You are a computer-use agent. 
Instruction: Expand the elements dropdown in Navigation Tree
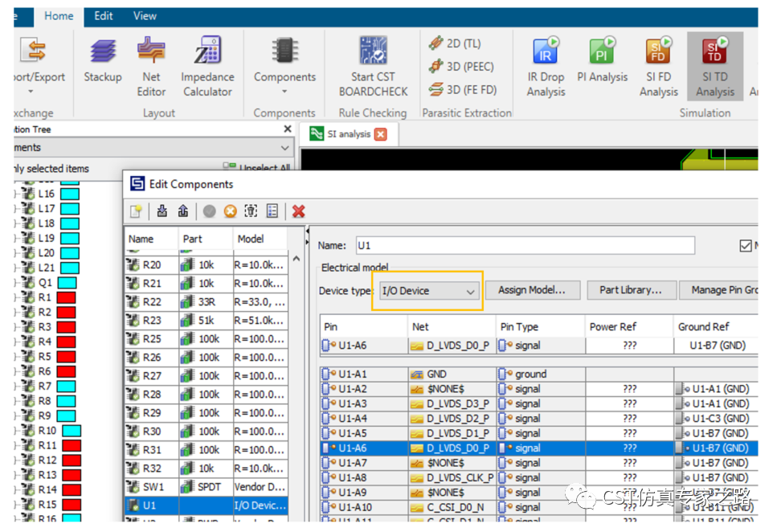click(285, 148)
